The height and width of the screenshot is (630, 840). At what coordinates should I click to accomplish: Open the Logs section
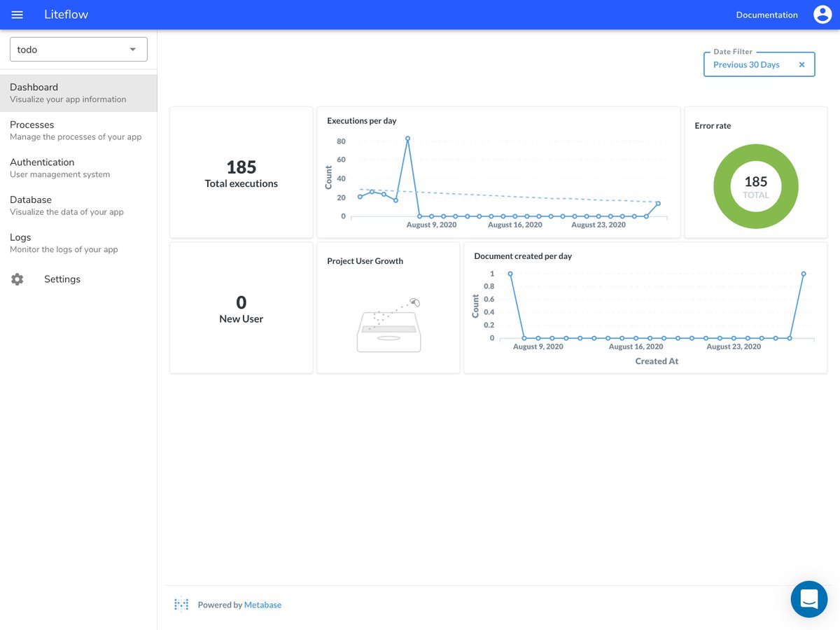point(78,243)
